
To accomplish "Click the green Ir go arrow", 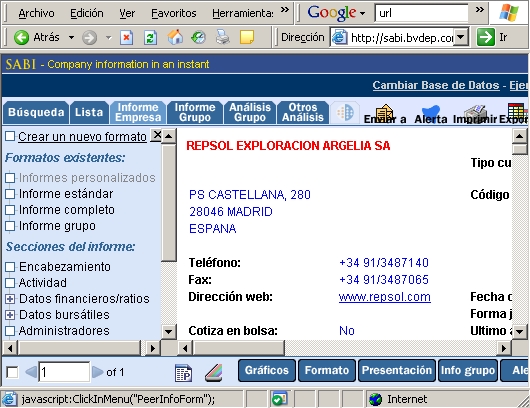I will point(486,37).
